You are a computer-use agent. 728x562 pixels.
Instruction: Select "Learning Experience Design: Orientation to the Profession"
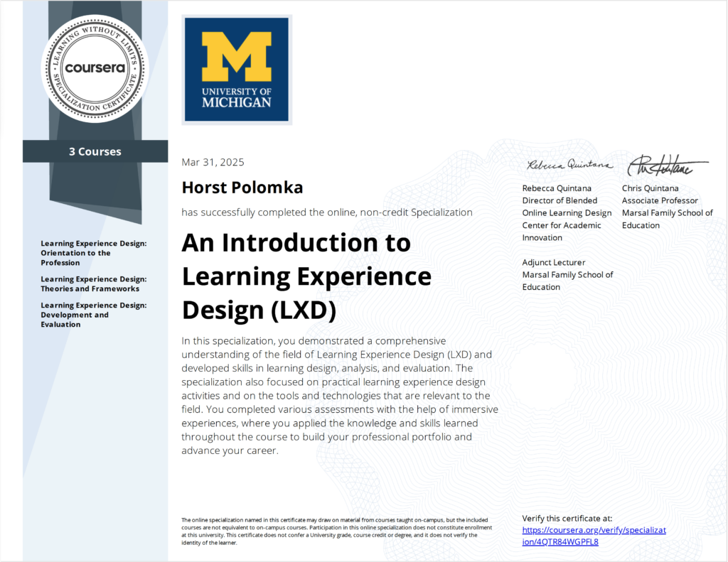pyautogui.click(x=94, y=253)
